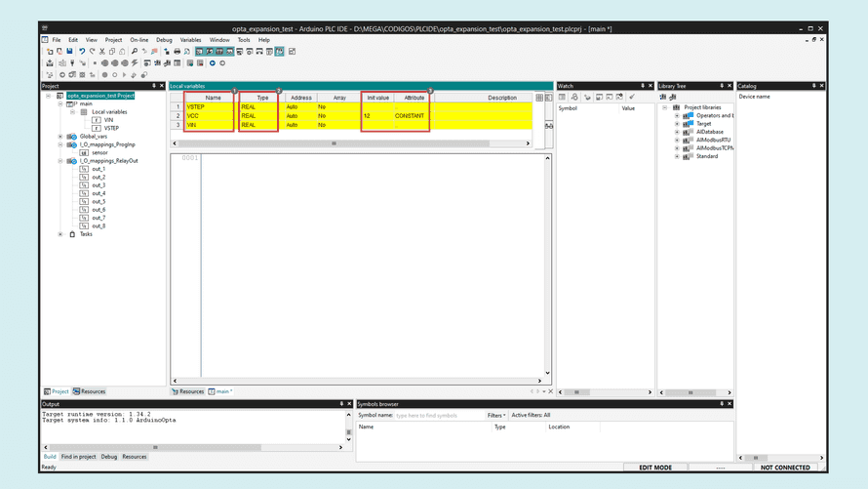Click the sensor item icon in project tree
Viewport: 868px width, 489px height.
click(x=84, y=153)
